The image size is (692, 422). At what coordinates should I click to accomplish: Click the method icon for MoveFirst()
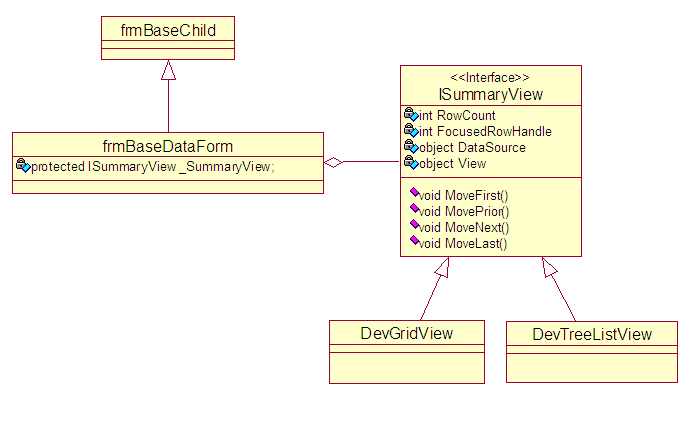pos(411,194)
